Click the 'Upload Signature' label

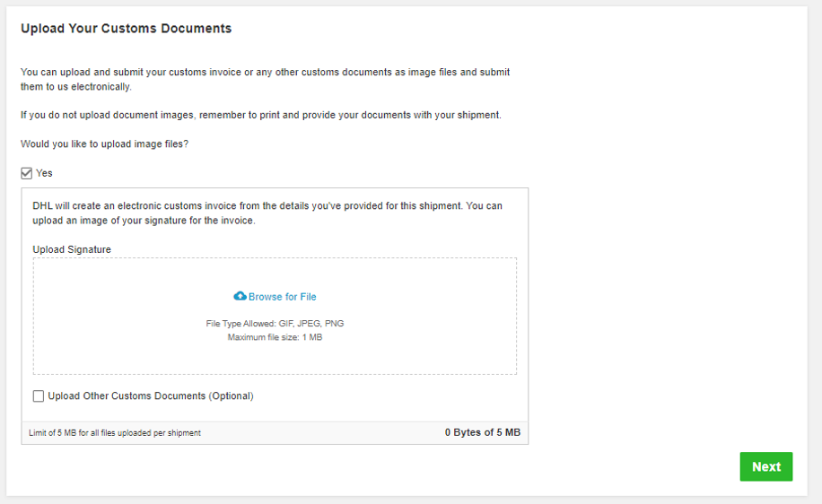pyautogui.click(x=72, y=249)
